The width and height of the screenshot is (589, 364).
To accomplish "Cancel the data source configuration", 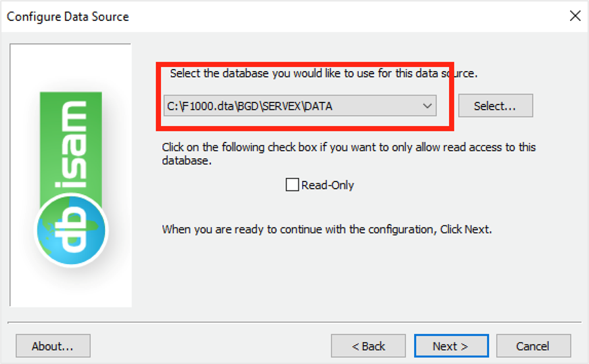I will tap(533, 346).
